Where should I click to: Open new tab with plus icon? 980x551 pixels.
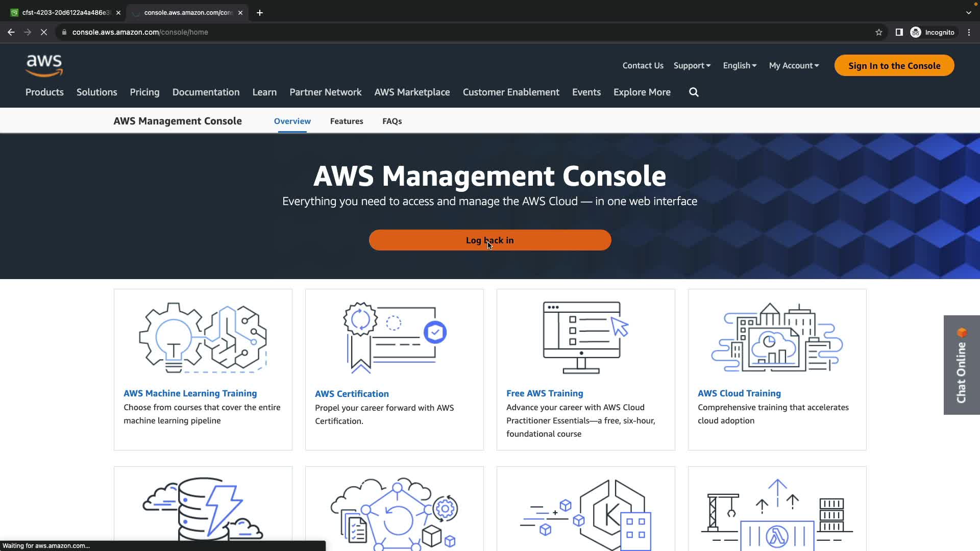[x=260, y=13]
